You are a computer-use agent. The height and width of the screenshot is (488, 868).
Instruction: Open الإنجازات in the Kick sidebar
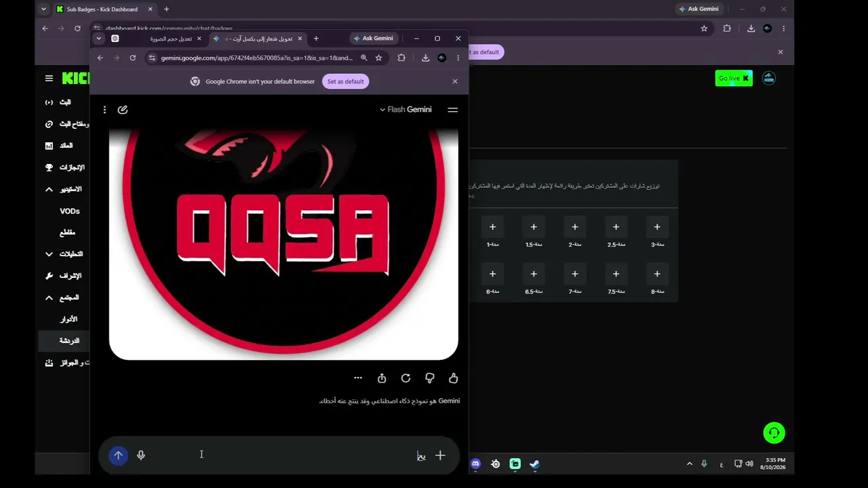tap(72, 167)
